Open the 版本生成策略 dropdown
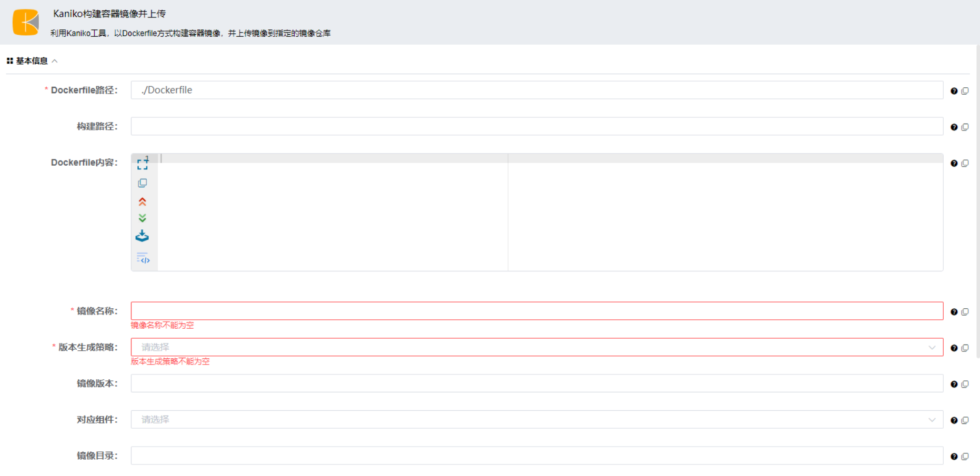980x476 pixels. click(537, 347)
